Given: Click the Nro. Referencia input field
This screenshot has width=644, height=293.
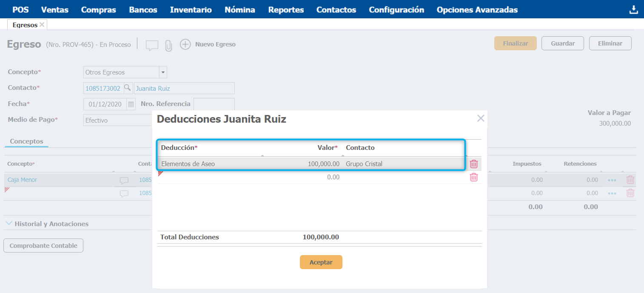Looking at the screenshot, I should (x=214, y=104).
